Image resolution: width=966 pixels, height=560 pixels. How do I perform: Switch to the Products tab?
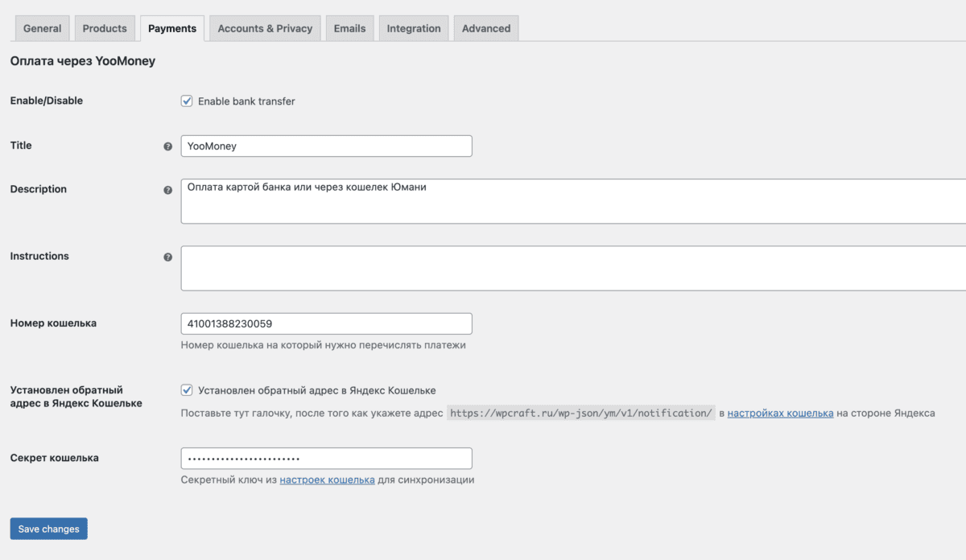(105, 28)
